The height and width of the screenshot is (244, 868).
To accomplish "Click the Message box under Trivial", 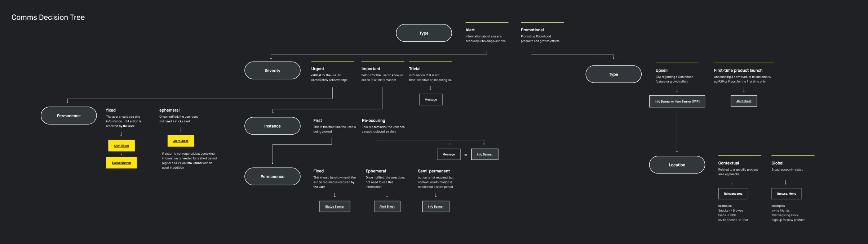I will (431, 100).
